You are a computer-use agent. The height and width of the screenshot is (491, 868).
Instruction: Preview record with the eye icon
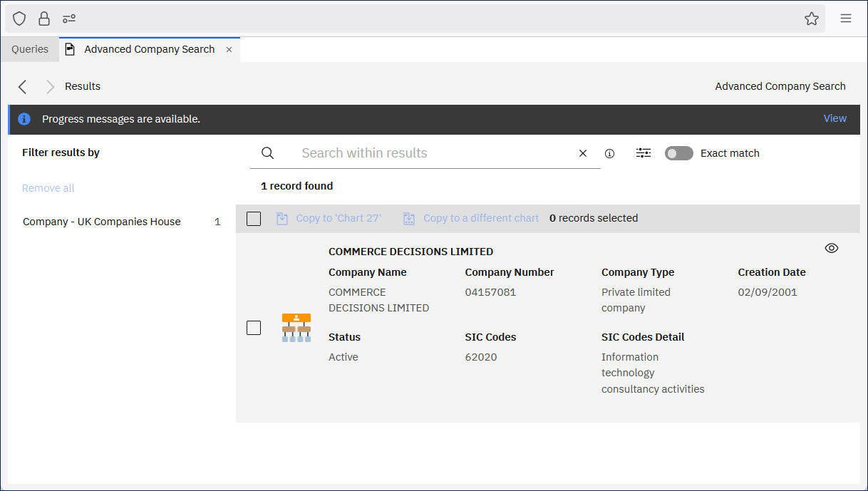pos(832,248)
